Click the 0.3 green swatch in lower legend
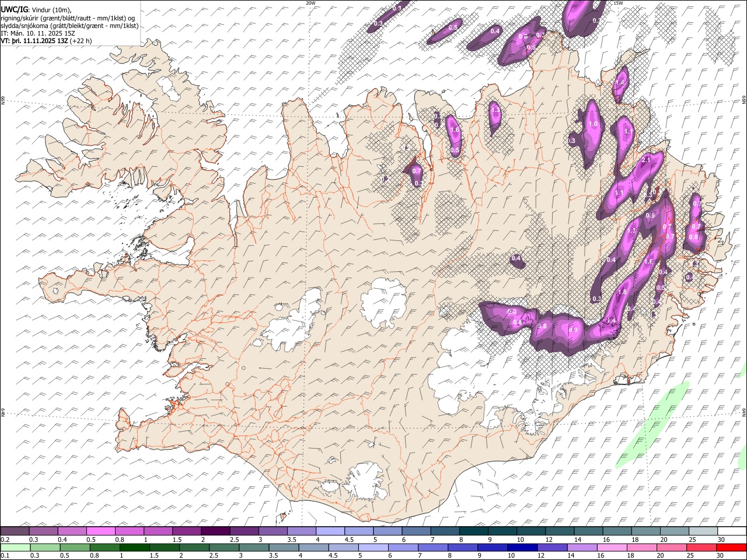 click(45, 547)
